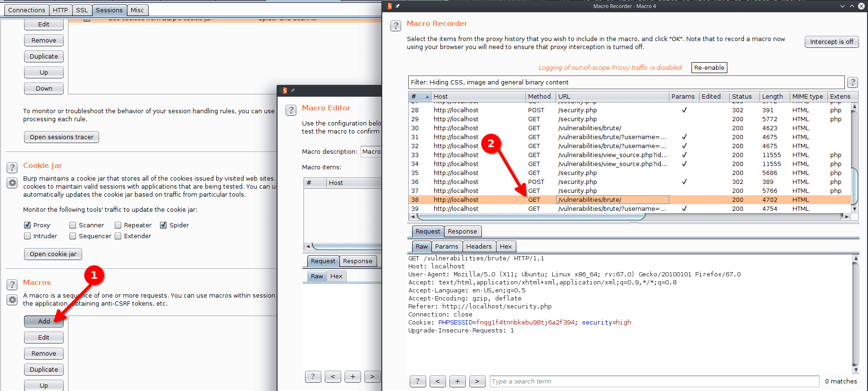Open Response tab in Macro Recorder
Image resolution: width=868 pixels, height=391 pixels.
click(x=463, y=231)
